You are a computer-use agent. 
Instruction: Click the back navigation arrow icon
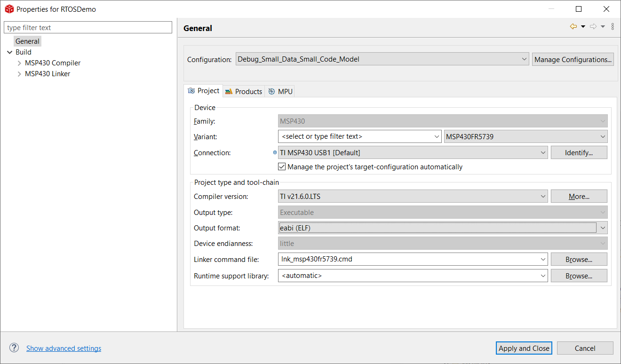pyautogui.click(x=573, y=27)
